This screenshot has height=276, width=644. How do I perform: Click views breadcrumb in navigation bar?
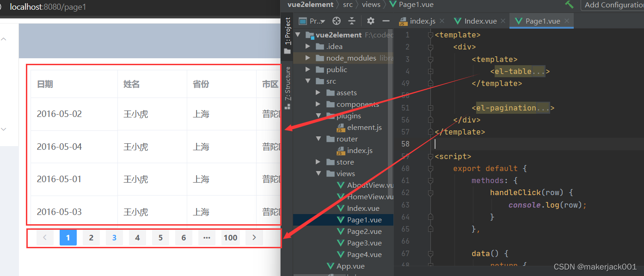[x=371, y=5]
